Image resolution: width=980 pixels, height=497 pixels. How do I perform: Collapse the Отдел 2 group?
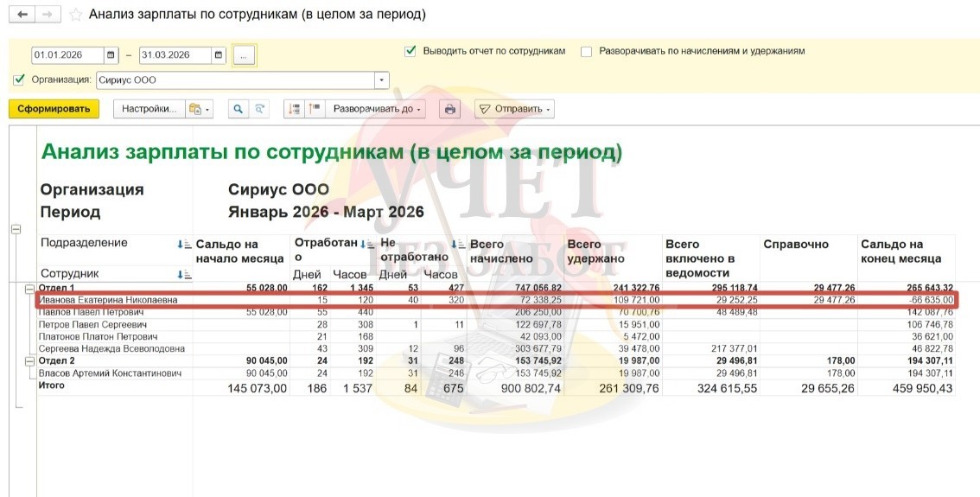click(x=29, y=360)
